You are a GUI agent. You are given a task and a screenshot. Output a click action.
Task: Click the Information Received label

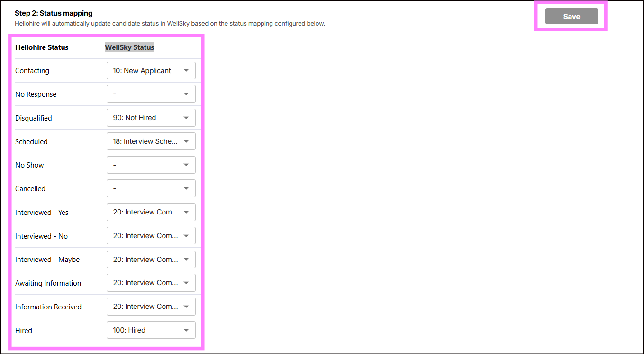48,307
